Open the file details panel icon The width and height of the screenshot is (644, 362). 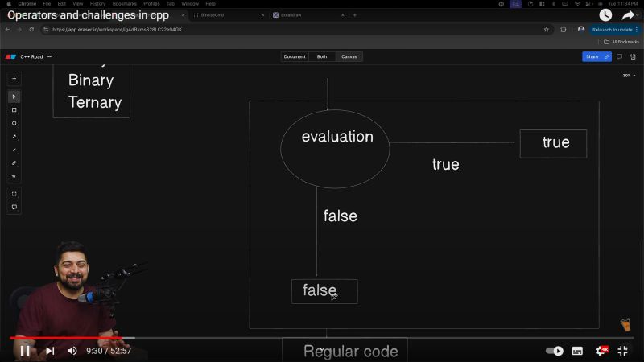point(633,56)
